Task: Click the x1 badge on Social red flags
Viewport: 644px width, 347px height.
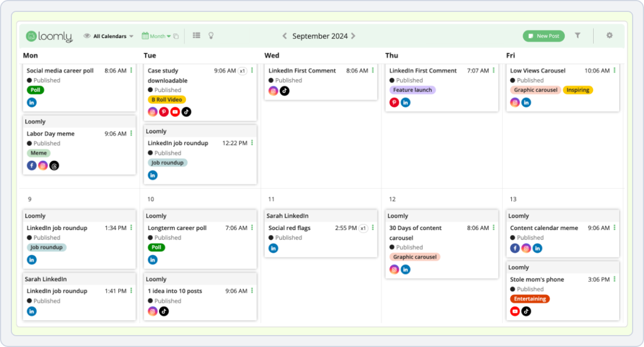Action: pos(364,228)
